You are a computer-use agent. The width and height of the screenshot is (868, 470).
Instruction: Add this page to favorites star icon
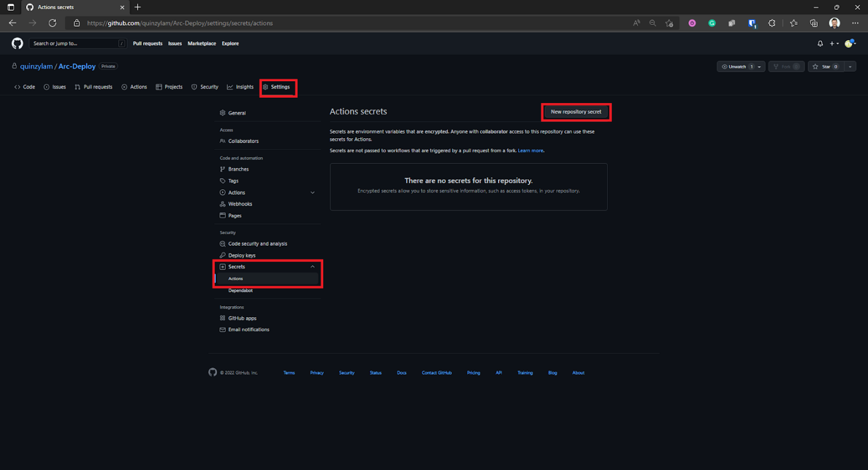point(669,23)
